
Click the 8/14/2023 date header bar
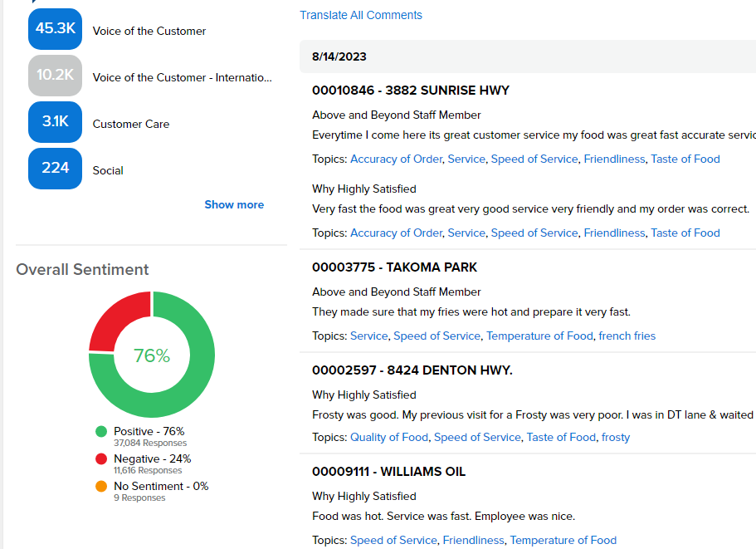pyautogui.click(x=528, y=56)
